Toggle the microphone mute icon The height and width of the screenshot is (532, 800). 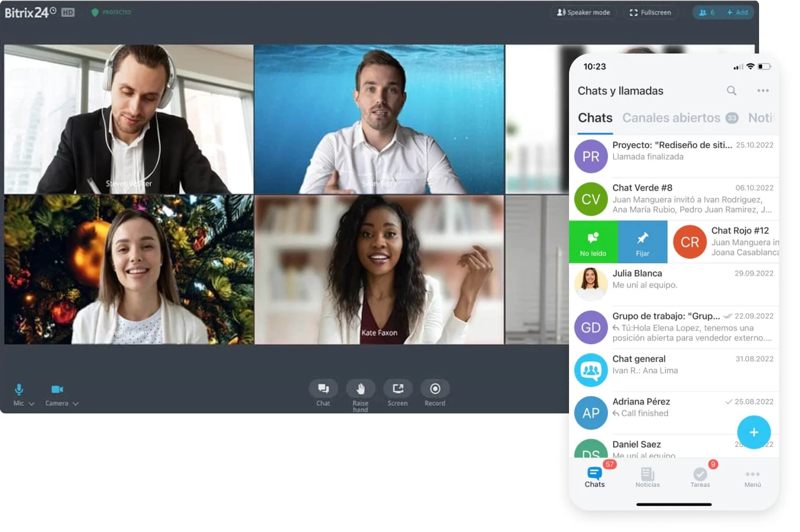[x=19, y=389]
